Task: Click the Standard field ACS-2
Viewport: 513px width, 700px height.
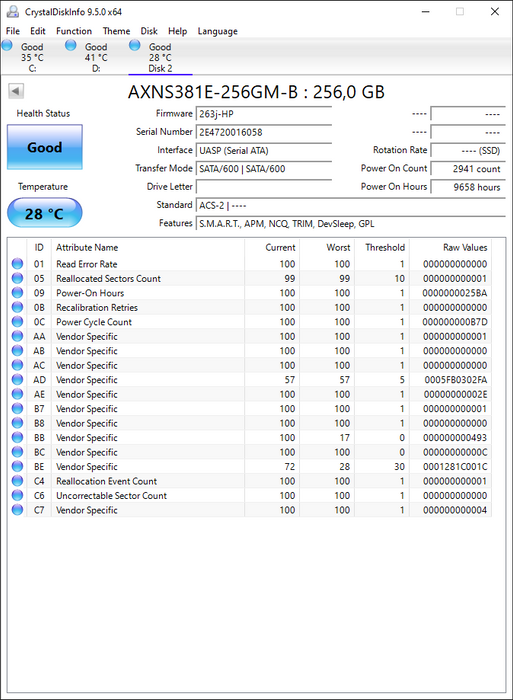Action: [350, 205]
